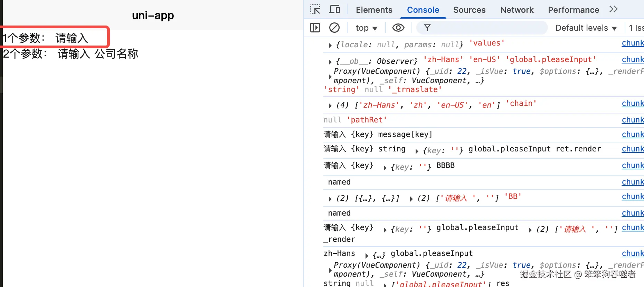644x287 pixels.
Task: Expand the first Proxy(VueComponent) entry
Action: pyautogui.click(x=330, y=77)
